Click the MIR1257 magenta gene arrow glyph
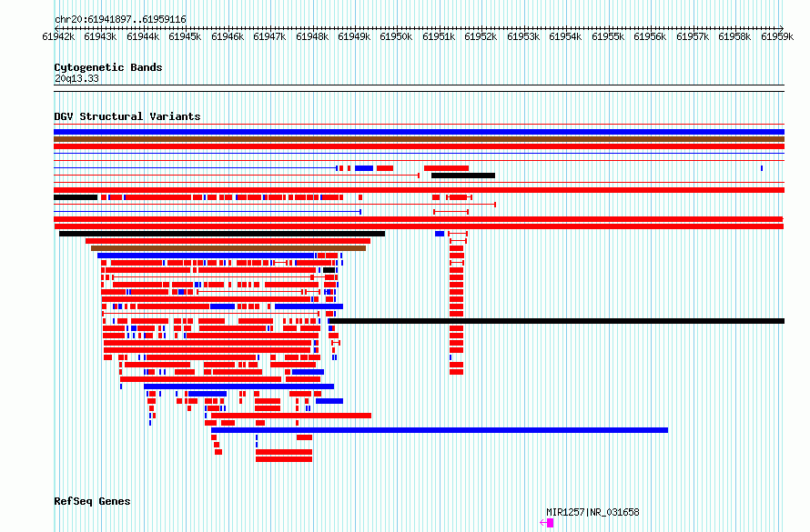 click(547, 523)
